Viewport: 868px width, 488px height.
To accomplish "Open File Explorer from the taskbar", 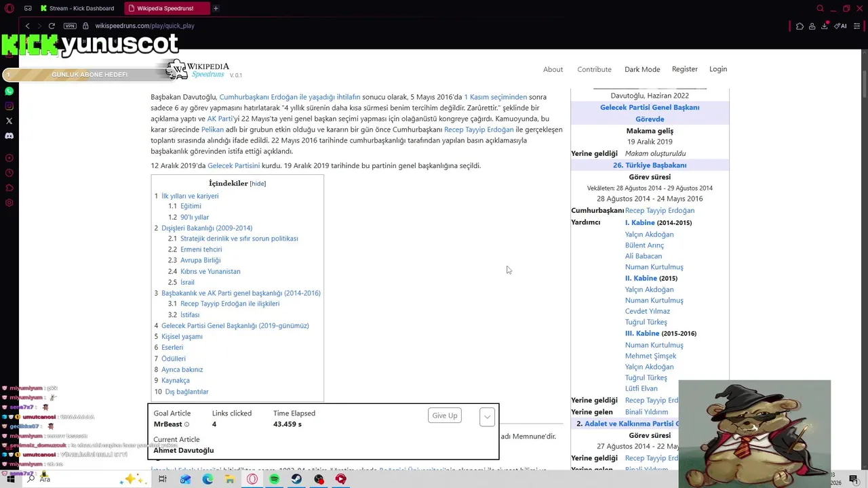I will point(230,479).
